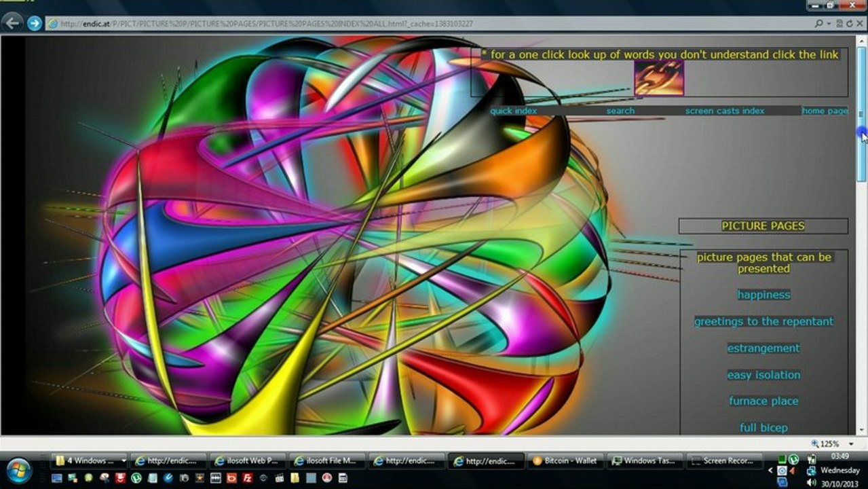
Task: Click the Show Desktop quick launch icon
Action: [56, 478]
